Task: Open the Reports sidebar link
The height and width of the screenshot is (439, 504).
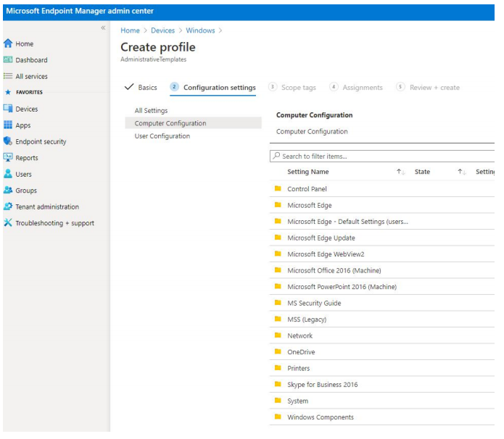Action: [x=27, y=158]
